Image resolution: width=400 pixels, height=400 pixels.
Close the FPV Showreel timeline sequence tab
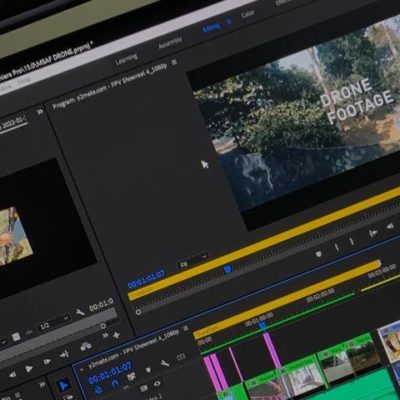(x=81, y=369)
